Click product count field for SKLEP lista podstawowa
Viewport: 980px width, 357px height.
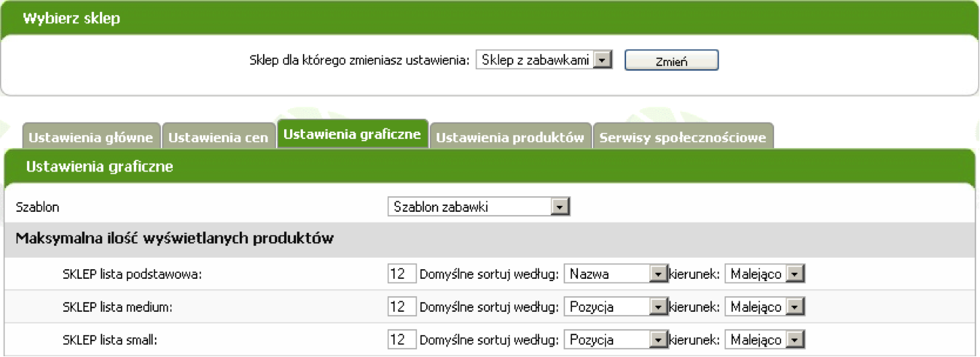coord(402,274)
